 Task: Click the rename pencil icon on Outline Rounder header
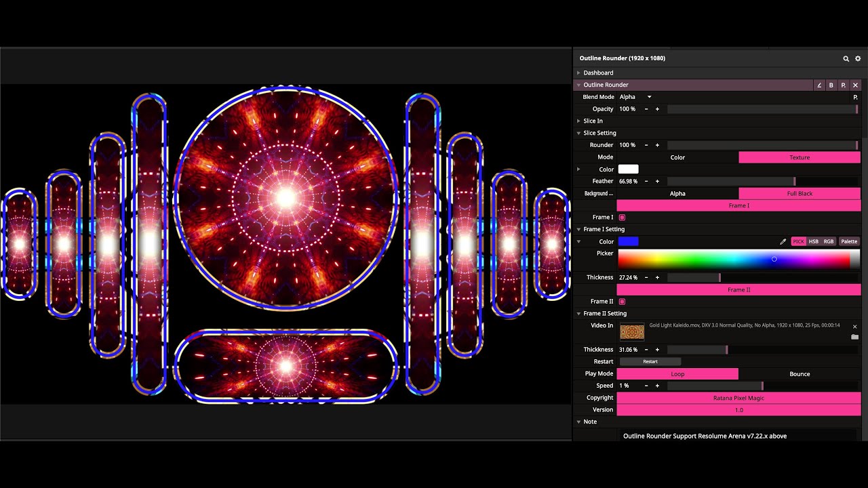819,85
